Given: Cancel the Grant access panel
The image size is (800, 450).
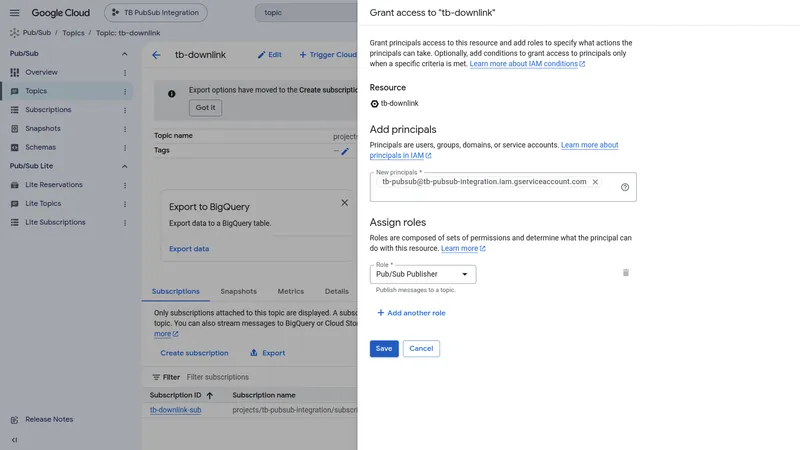Looking at the screenshot, I should 421,349.
